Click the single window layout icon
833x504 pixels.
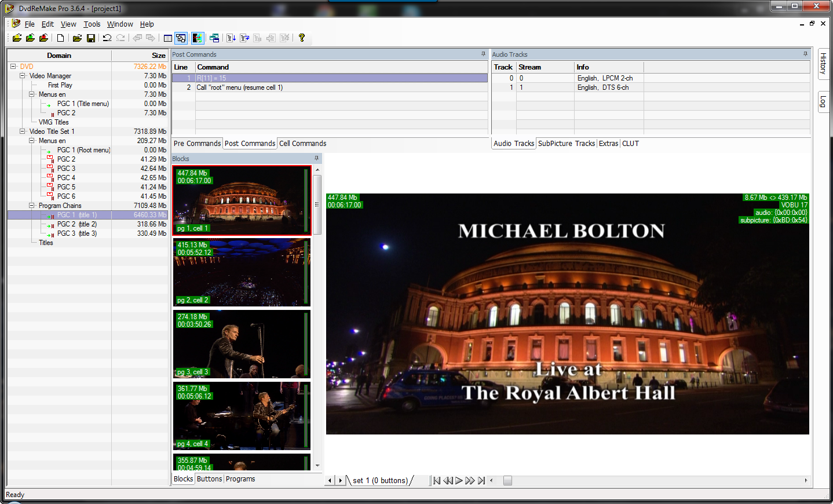[x=167, y=38]
